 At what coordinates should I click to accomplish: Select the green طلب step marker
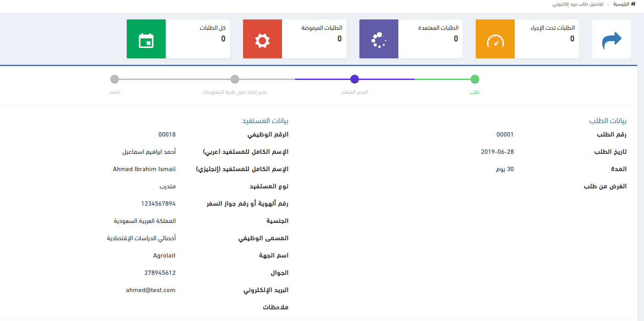(474, 79)
